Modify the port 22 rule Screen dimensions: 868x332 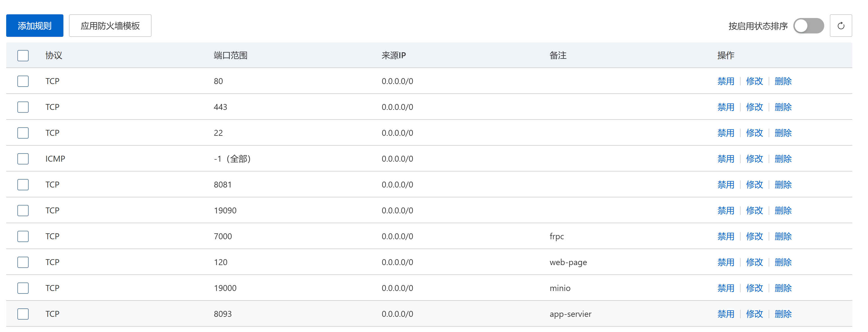[754, 133]
